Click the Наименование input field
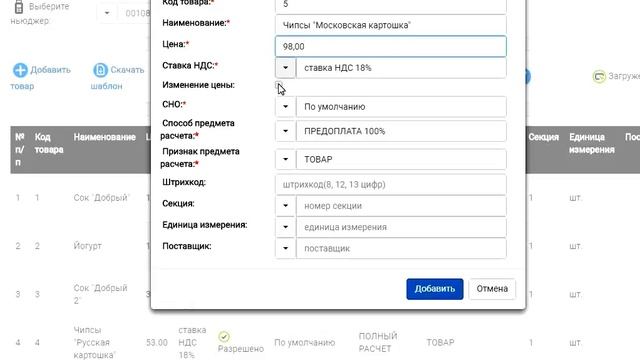The image size is (640, 360). point(391,25)
